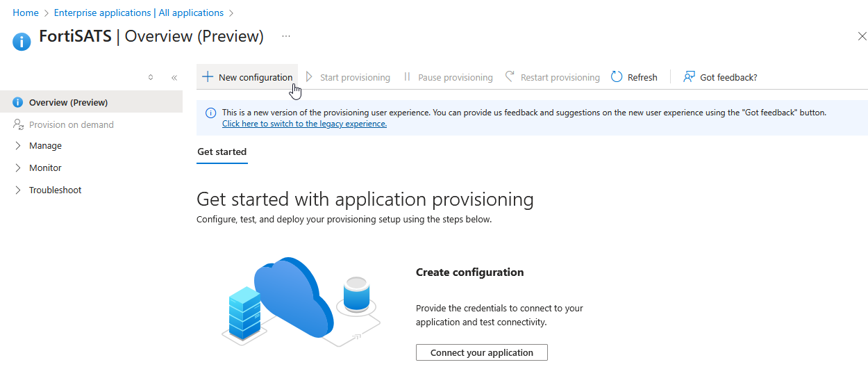Click 'Get started with application provisioning' heading
Screen dimensions: 868x376
[x=365, y=199]
